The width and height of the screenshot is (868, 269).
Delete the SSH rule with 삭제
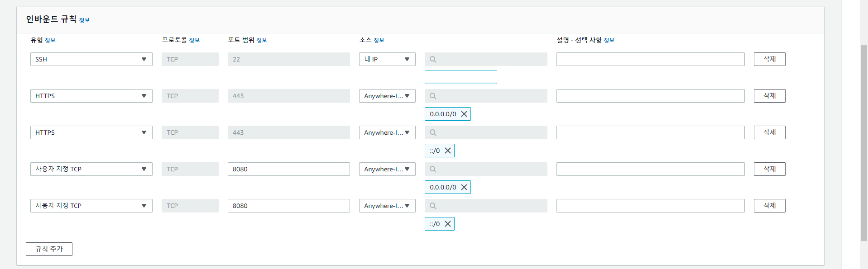769,59
